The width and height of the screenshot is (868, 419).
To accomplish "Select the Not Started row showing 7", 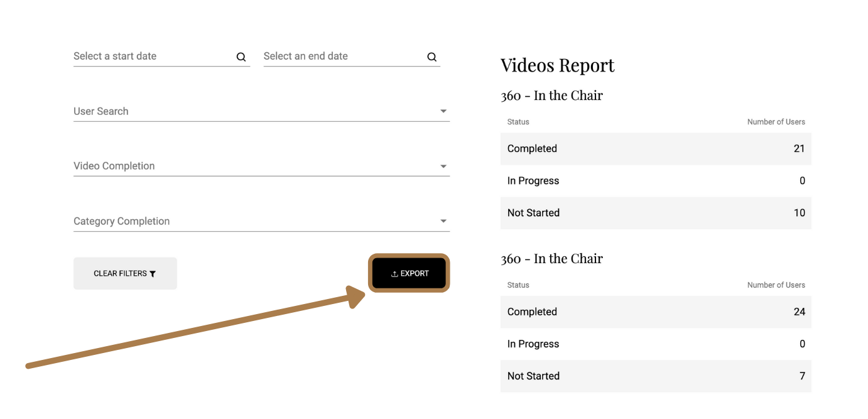I will (655, 376).
